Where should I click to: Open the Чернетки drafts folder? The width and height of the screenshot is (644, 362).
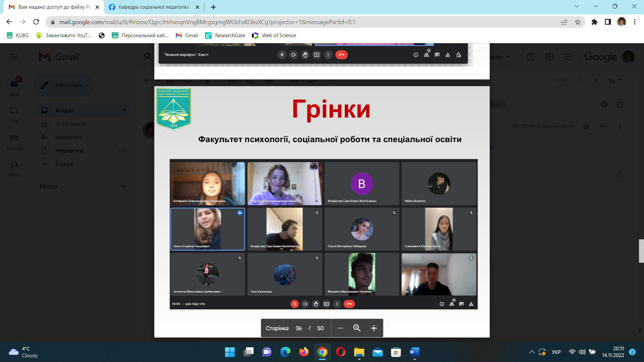pyautogui.click(x=69, y=150)
